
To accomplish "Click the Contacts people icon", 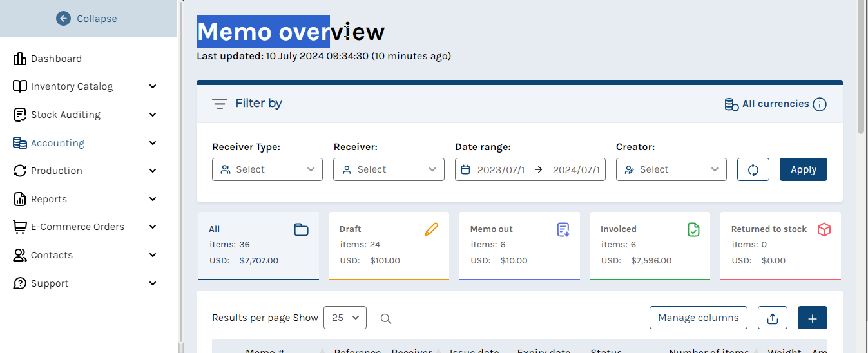I will click(20, 255).
